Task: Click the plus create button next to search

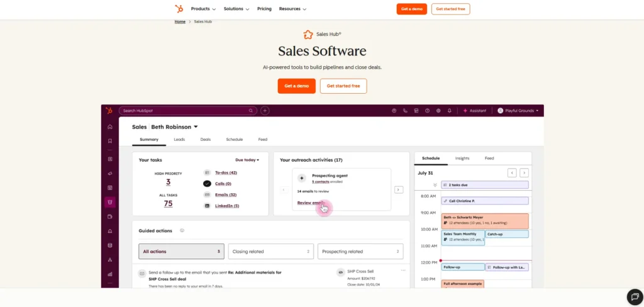Action: (x=265, y=111)
